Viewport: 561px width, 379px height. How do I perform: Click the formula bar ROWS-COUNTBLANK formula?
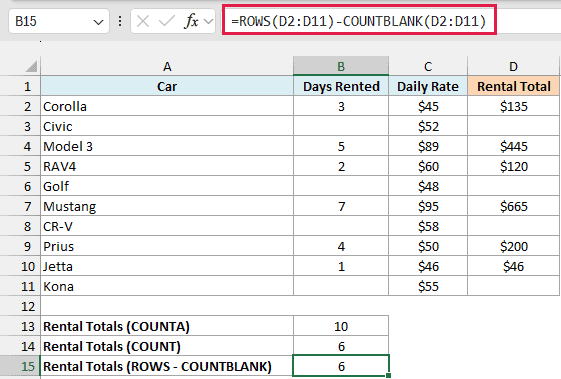point(359,21)
